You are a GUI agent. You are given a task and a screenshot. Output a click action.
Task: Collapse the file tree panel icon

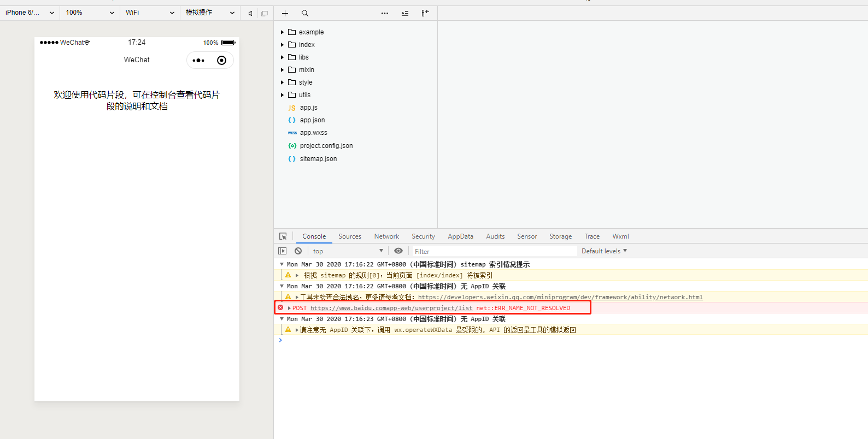(425, 13)
